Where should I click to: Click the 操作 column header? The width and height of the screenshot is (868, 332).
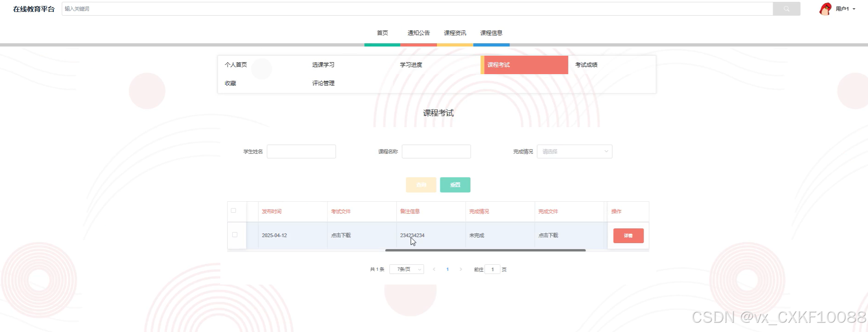coord(616,211)
